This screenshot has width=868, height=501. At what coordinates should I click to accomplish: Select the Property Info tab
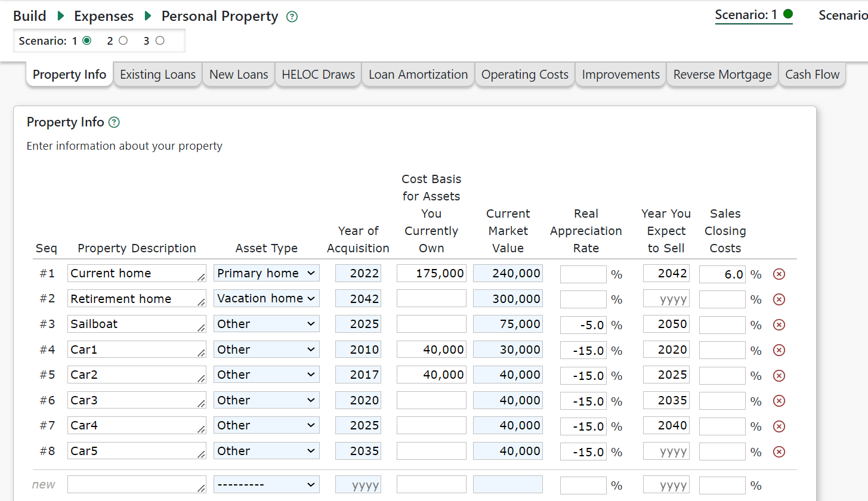coord(69,75)
